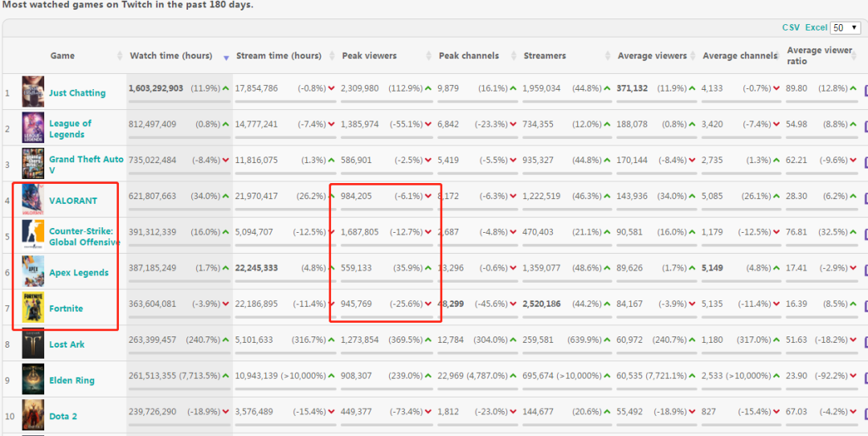868x436 pixels.
Task: Click the Lost Ark cover icon
Action: click(33, 344)
